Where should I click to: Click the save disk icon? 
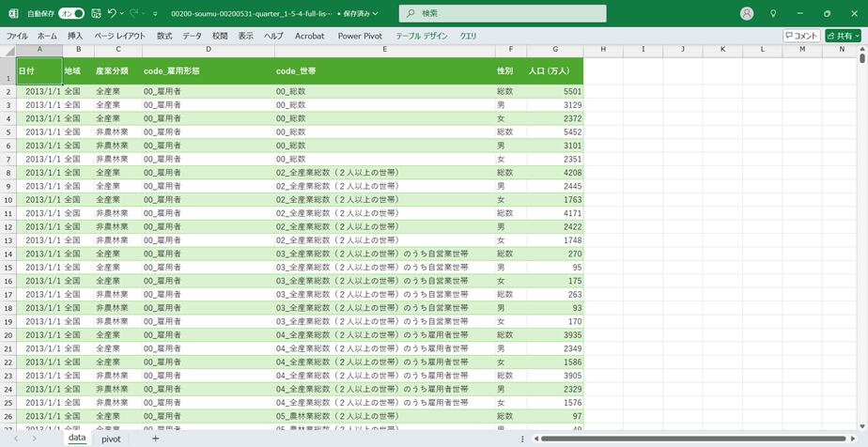point(96,14)
